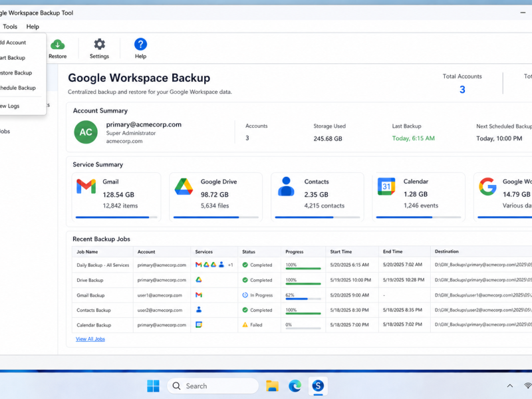Click 'Gmail Backup' job name cell

click(90, 295)
